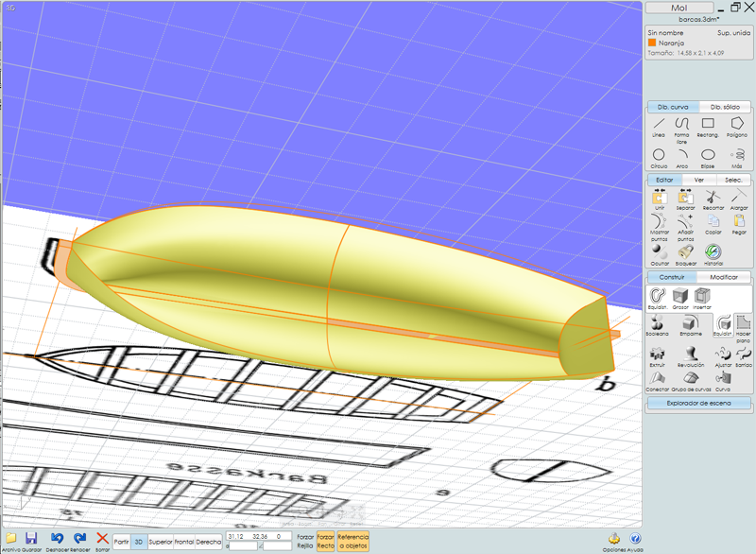Open the Ver tab
Image resolution: width=756 pixels, height=554 pixels.
tap(698, 180)
